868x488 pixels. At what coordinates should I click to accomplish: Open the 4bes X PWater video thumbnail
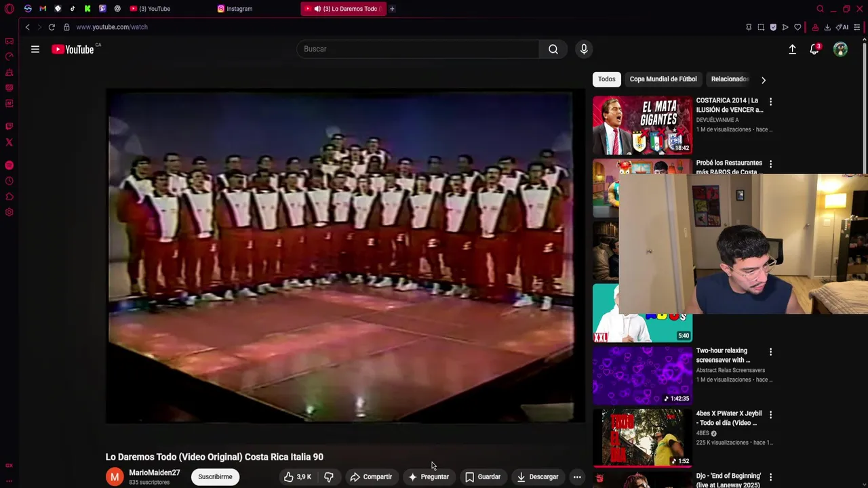(642, 438)
